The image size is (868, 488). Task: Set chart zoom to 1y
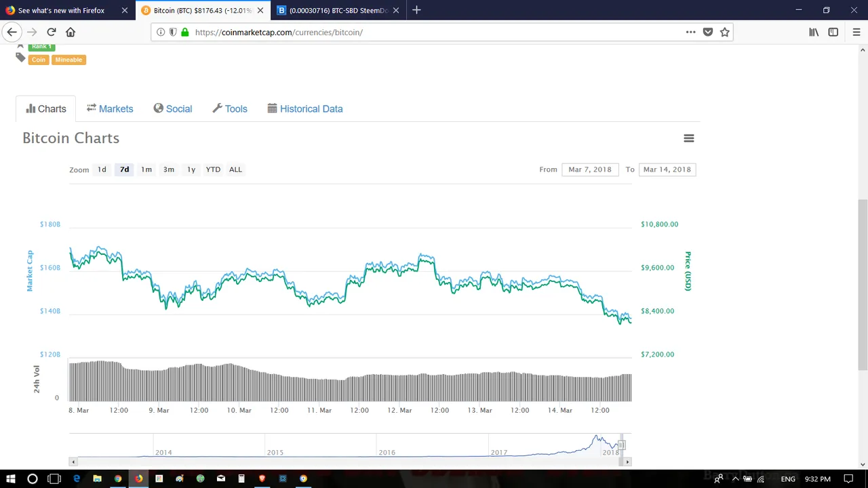click(x=191, y=169)
